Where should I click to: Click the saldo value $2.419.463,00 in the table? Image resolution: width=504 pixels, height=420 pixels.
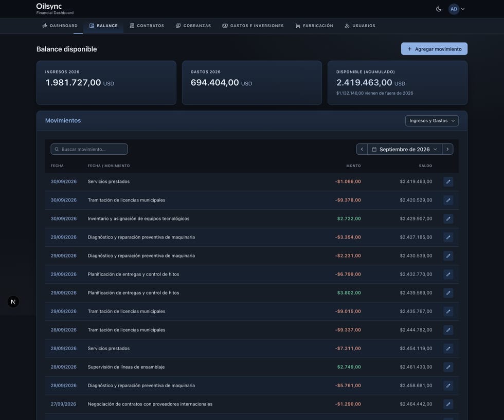[416, 181]
